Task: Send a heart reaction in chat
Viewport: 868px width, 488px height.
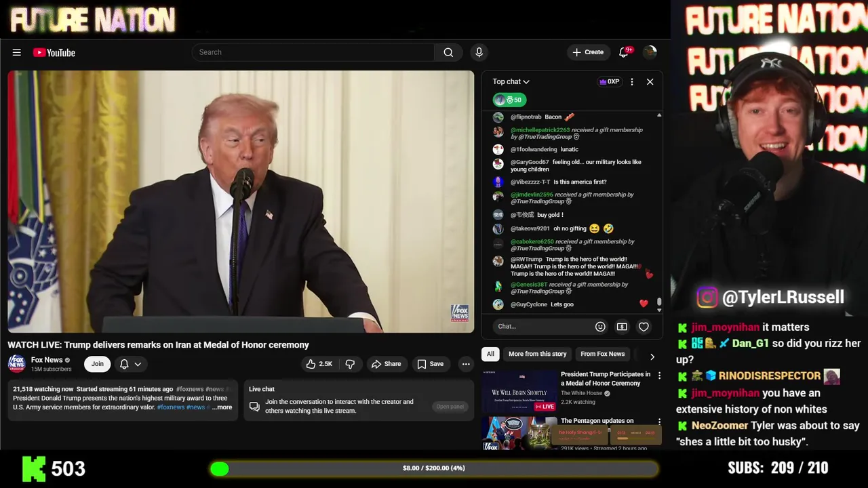Action: coord(644,327)
